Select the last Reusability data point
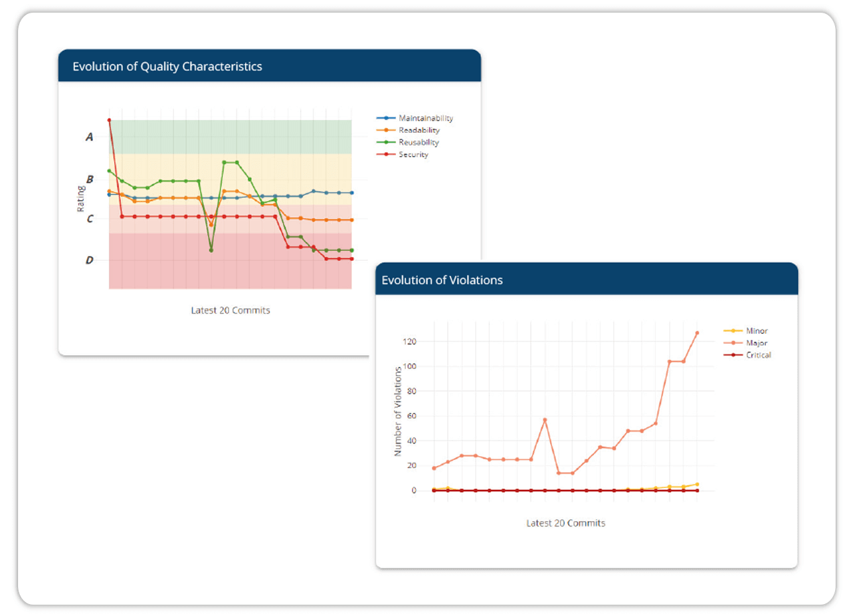 [351, 250]
